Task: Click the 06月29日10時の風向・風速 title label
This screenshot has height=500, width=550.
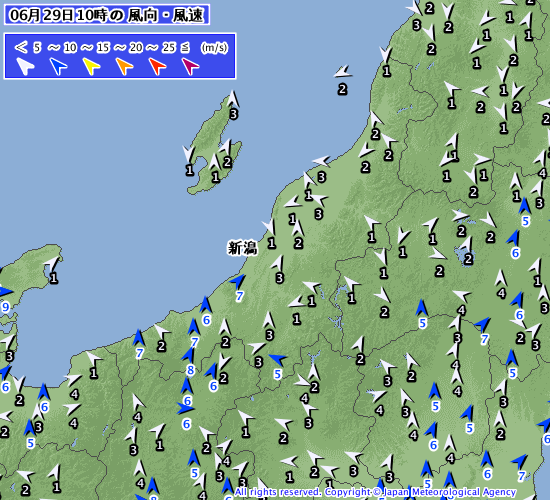Action: point(107,15)
